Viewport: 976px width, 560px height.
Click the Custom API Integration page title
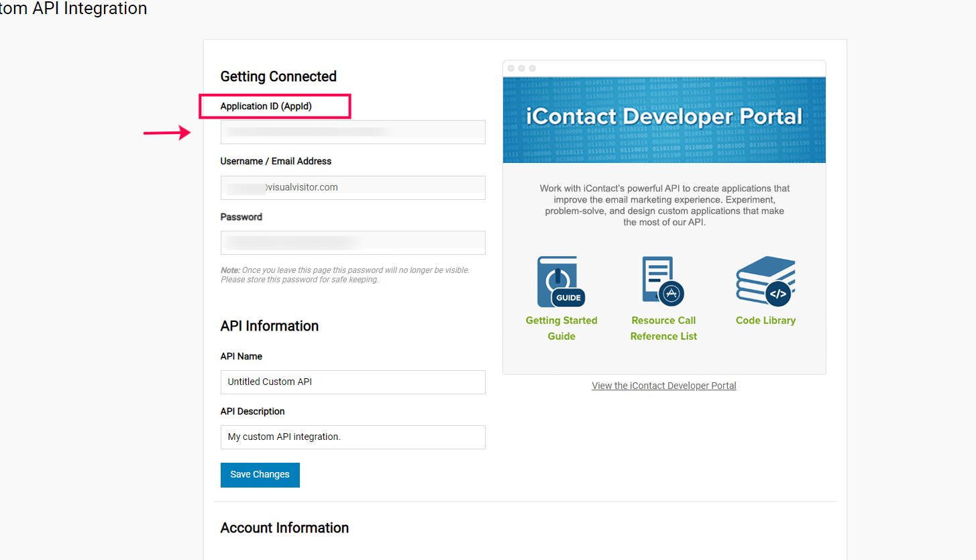[x=74, y=9]
